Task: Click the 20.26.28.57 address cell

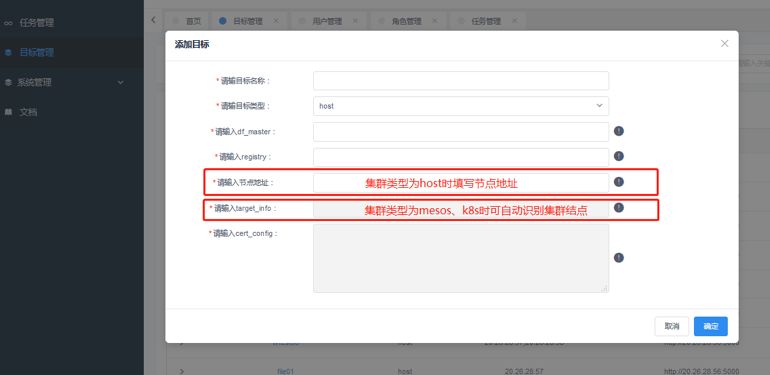Action: pyautogui.click(x=524, y=371)
